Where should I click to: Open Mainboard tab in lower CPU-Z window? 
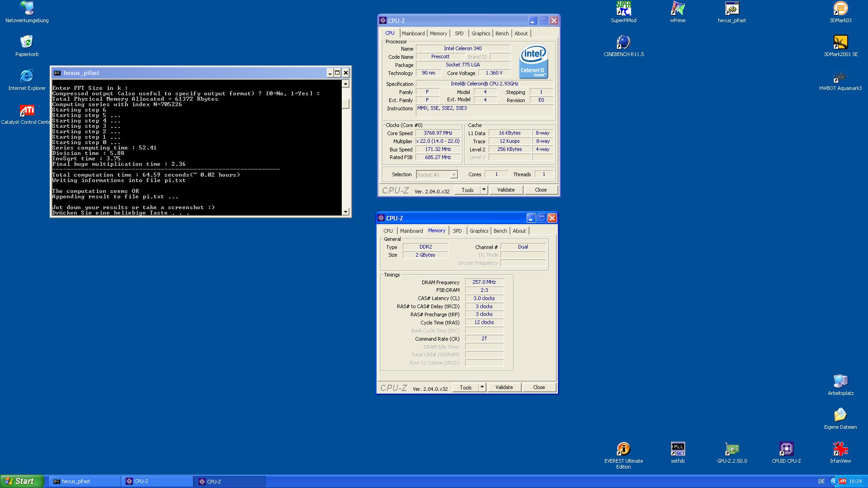coord(411,231)
